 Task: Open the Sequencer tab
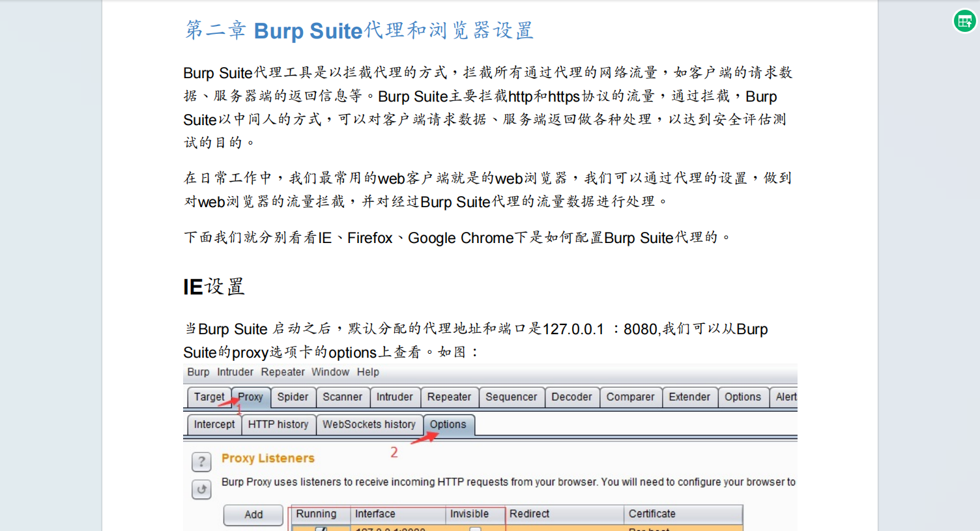(x=512, y=397)
